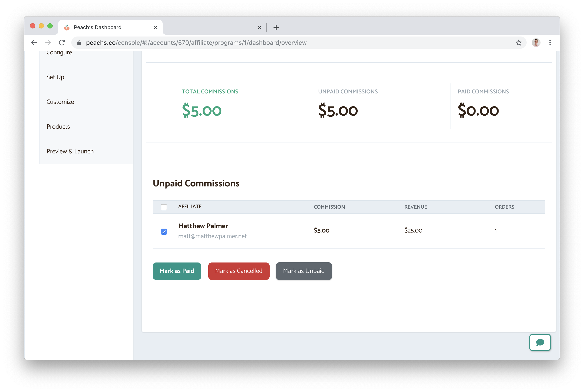The width and height of the screenshot is (584, 392).
Task: Open the Products sidebar item
Action: (58, 126)
